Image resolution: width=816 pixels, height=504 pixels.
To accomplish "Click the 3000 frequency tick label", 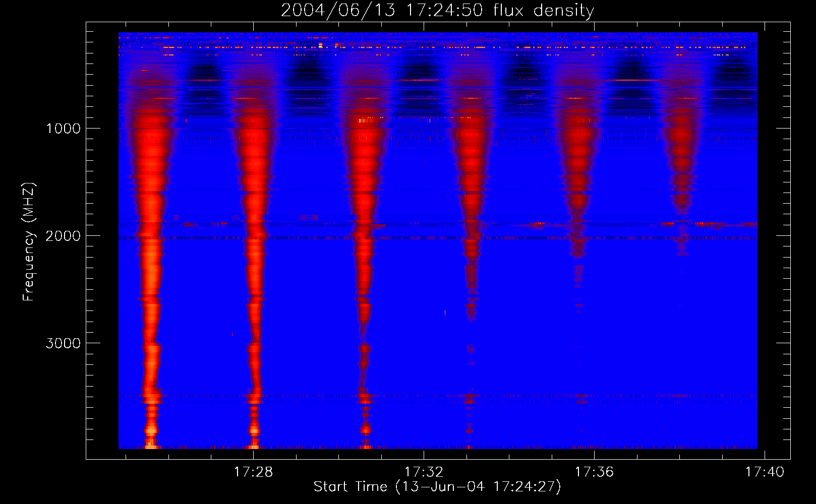I will pos(63,343).
